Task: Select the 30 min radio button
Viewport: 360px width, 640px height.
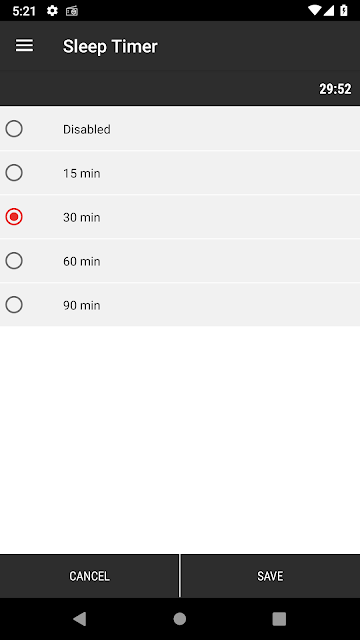Action: pyautogui.click(x=14, y=217)
